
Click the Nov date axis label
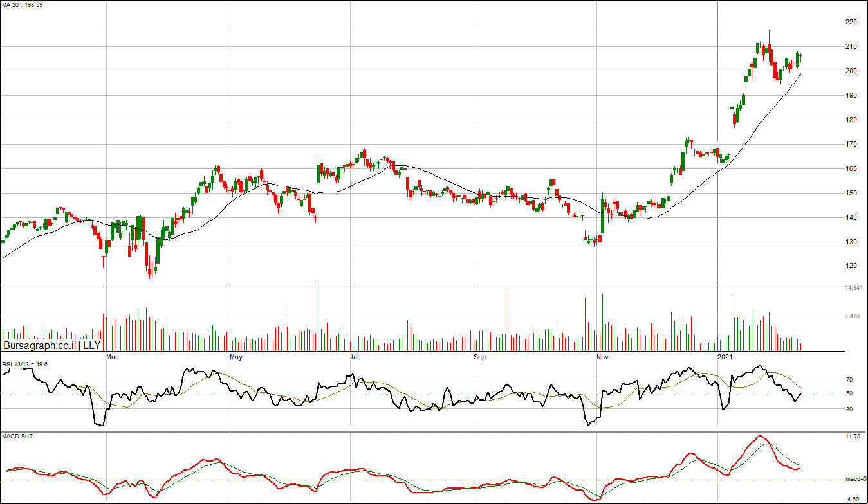pos(603,355)
